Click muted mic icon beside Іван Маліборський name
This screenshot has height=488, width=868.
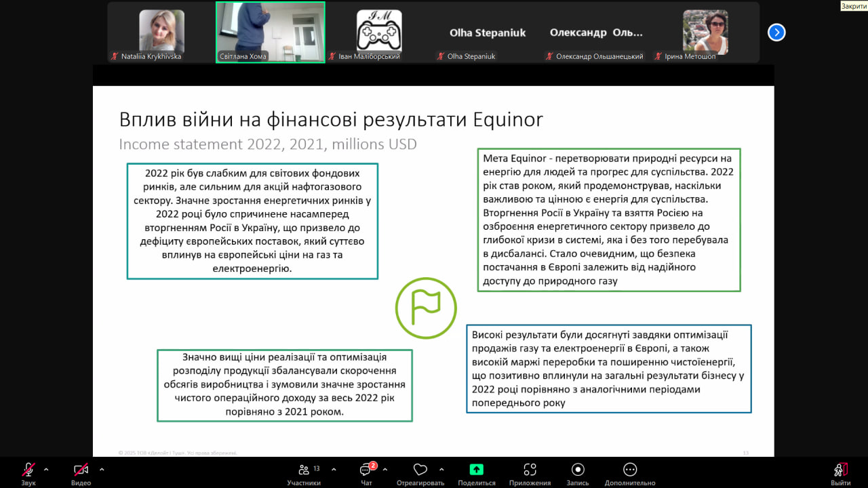click(x=332, y=56)
